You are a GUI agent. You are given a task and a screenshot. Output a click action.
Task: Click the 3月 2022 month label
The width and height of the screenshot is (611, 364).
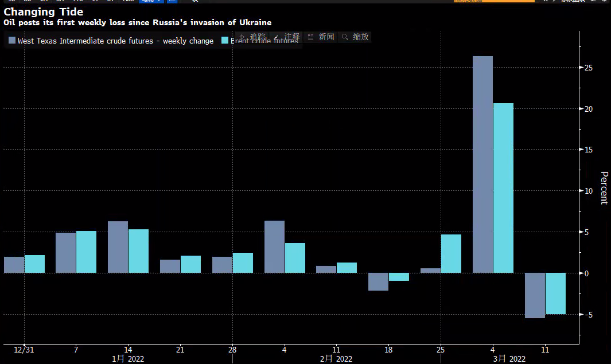(509, 359)
